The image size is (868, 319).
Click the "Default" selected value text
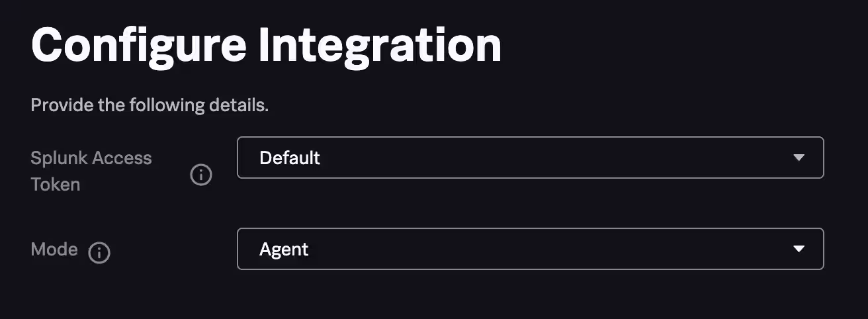click(x=290, y=158)
